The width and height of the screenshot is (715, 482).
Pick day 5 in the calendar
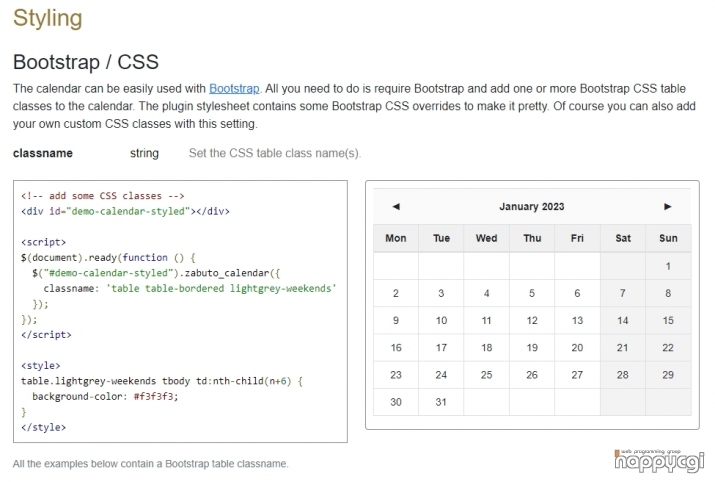pos(532,293)
